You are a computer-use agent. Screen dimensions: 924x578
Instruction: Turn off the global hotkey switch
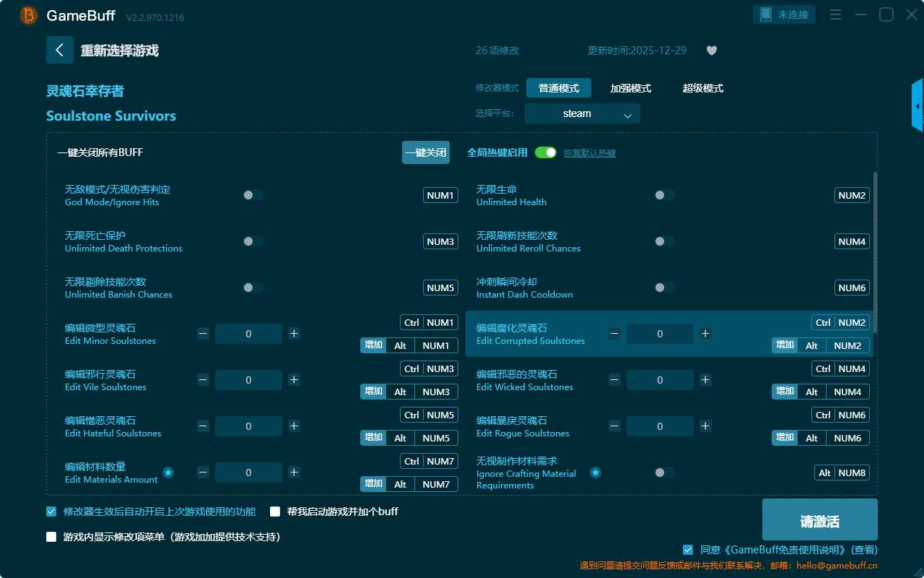[x=546, y=152]
